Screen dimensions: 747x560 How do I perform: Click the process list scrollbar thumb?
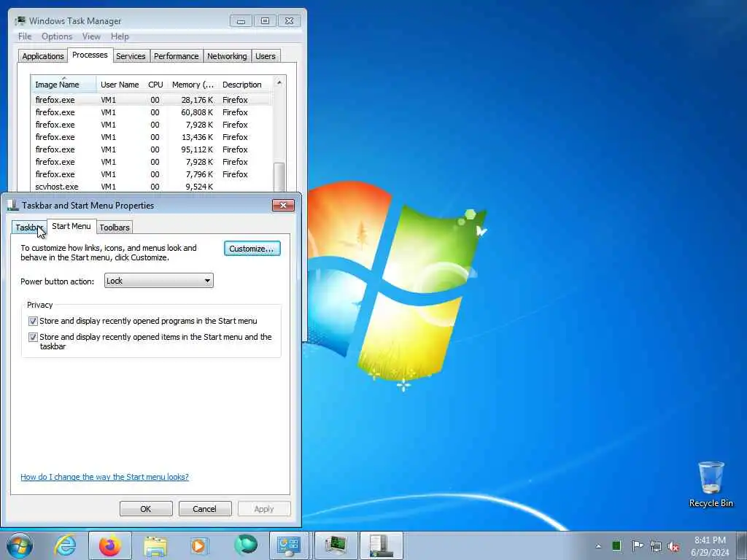pyautogui.click(x=279, y=177)
